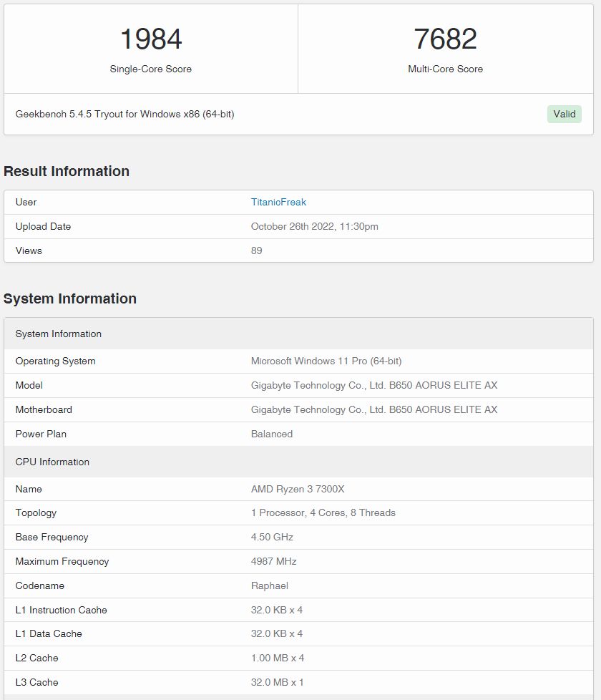Select the 32.0 MB x 1 L3 cache value
This screenshot has height=700, width=601.
[x=277, y=682]
